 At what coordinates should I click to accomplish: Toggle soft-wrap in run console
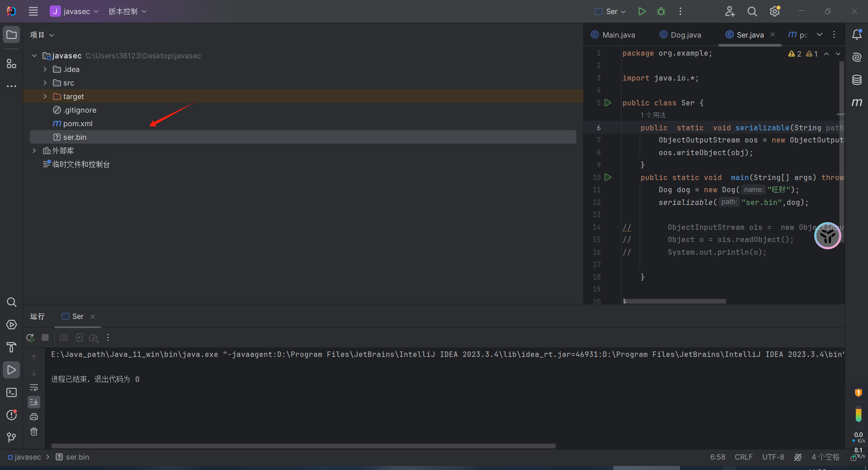(34, 388)
